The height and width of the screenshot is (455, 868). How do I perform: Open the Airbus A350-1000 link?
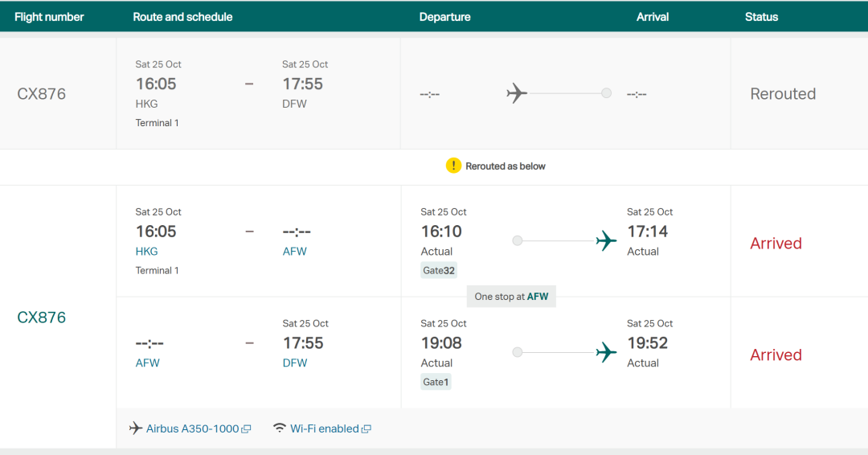(x=193, y=428)
